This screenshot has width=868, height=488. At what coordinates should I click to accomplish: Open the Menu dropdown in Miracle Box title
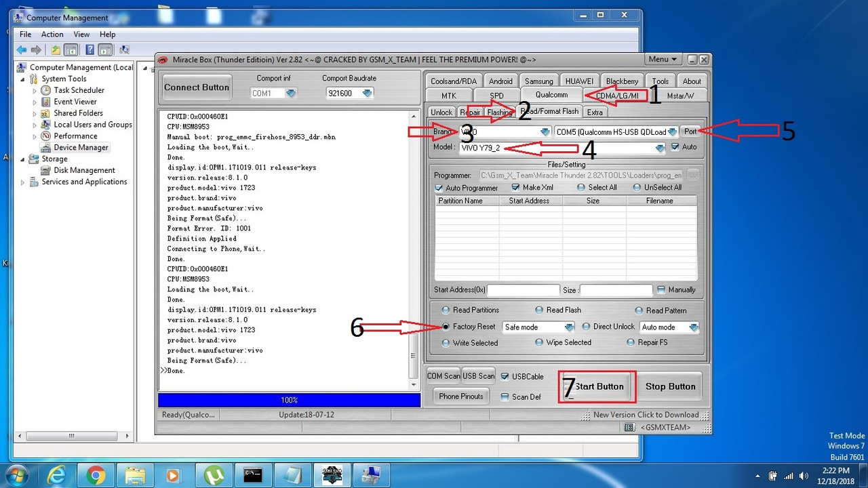(663, 60)
